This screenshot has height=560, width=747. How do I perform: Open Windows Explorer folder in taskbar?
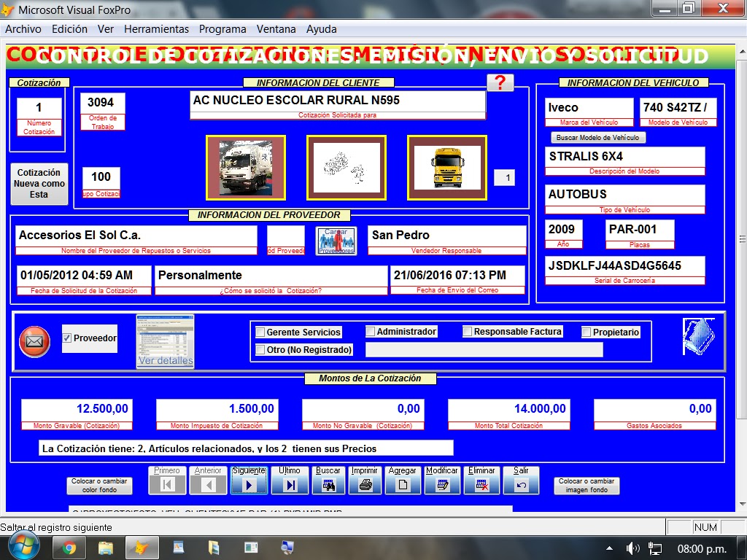[x=105, y=548]
